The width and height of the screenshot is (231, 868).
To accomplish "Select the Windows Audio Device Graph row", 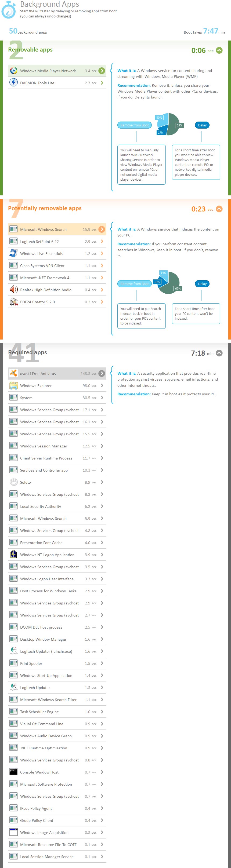I will (x=57, y=736).
